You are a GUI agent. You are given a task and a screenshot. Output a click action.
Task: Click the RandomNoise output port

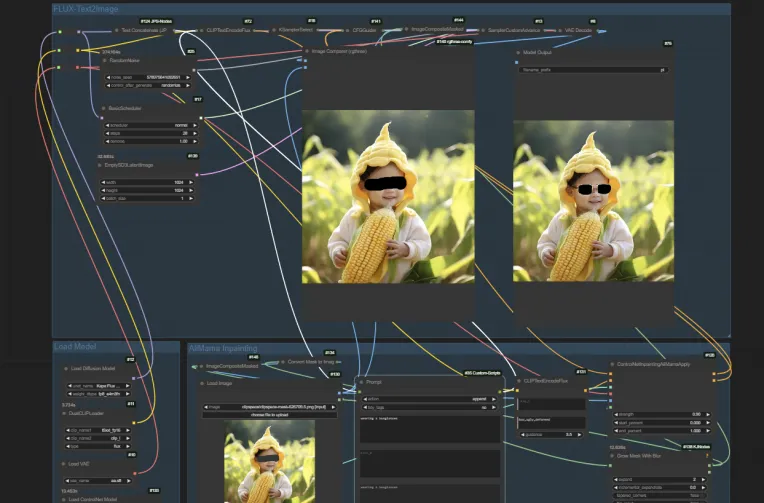coord(194,70)
